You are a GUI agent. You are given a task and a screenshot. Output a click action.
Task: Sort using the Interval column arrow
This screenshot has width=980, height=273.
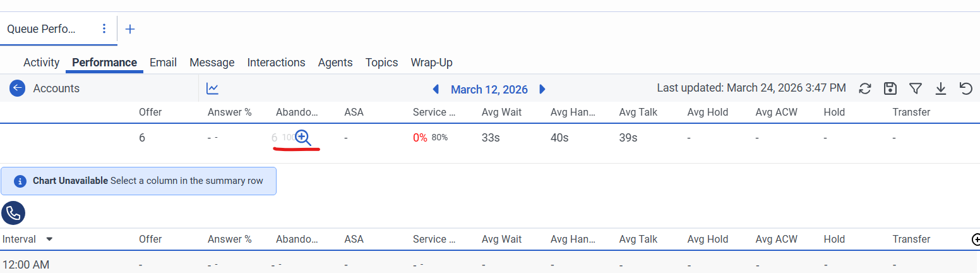(x=49, y=240)
